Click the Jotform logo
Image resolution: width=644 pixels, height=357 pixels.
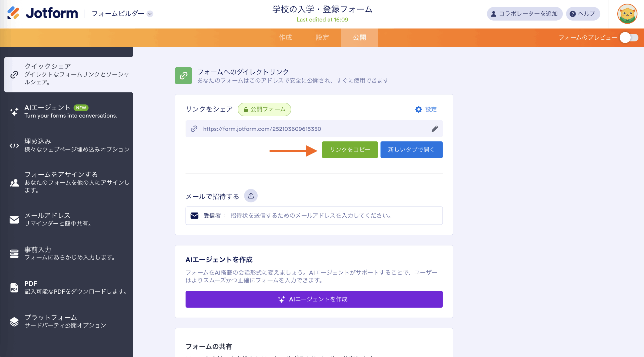[x=43, y=13]
